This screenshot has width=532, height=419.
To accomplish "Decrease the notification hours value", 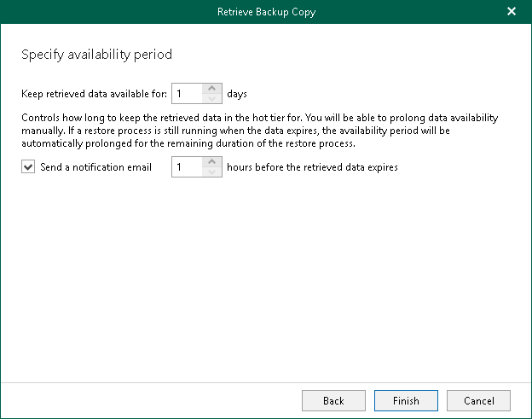I will (213, 172).
